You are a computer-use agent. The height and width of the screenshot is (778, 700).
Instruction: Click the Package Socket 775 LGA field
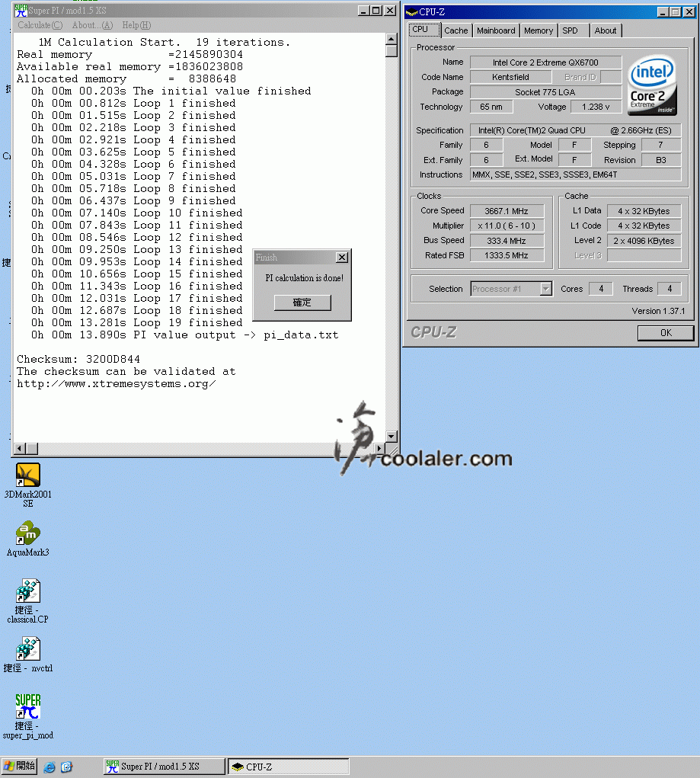click(545, 92)
